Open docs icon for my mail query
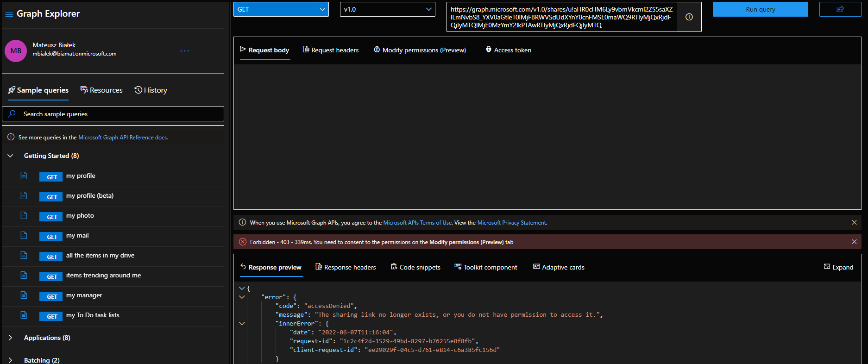Screen dimensions: 868x364 tap(24, 235)
